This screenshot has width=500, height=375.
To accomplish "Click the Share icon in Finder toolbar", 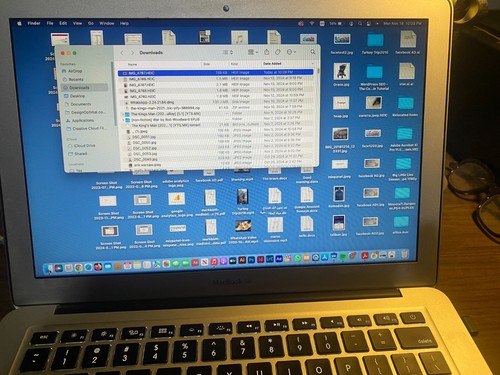I will coord(267,52).
